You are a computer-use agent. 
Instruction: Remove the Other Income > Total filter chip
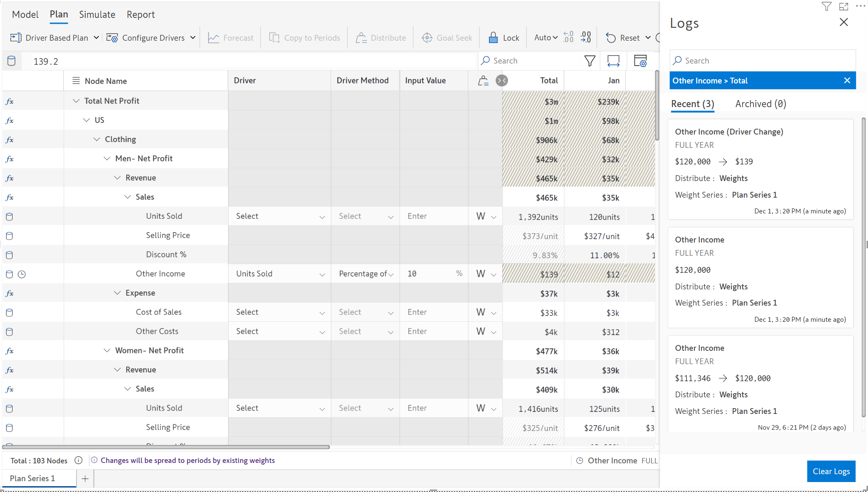click(x=847, y=81)
